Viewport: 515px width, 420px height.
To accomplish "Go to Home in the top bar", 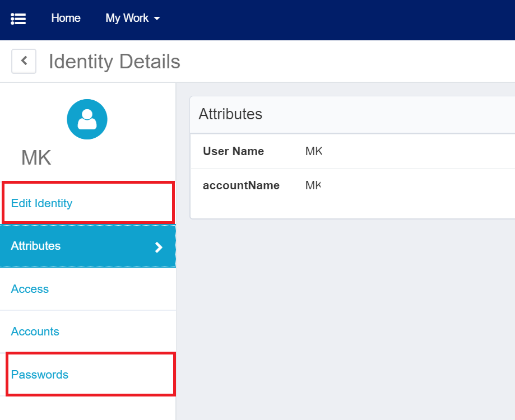I will click(66, 18).
